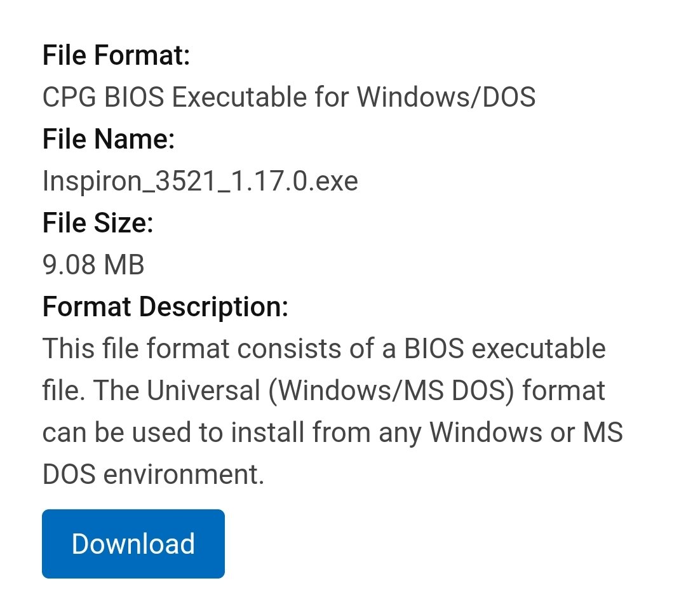The width and height of the screenshot is (686, 616).
Task: Click the 9.08 MB size value
Action: coord(93,265)
